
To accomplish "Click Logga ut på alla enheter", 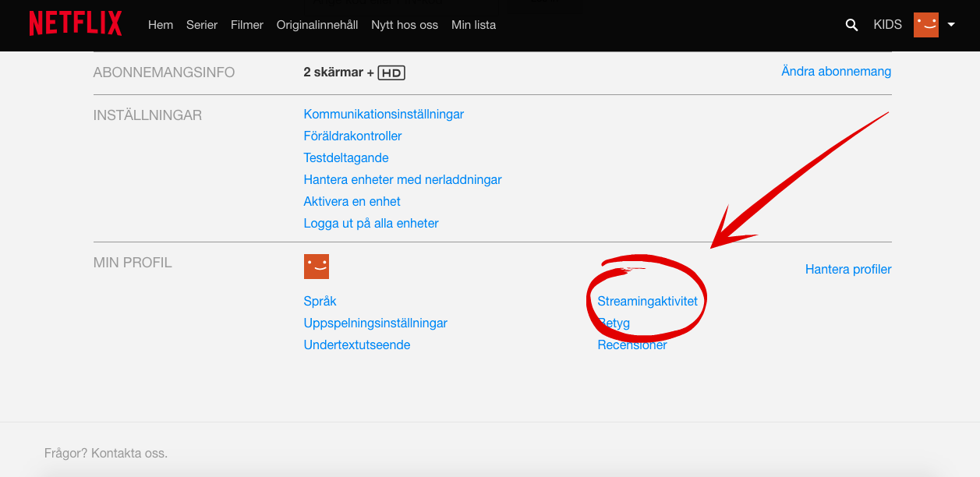I will (x=371, y=223).
